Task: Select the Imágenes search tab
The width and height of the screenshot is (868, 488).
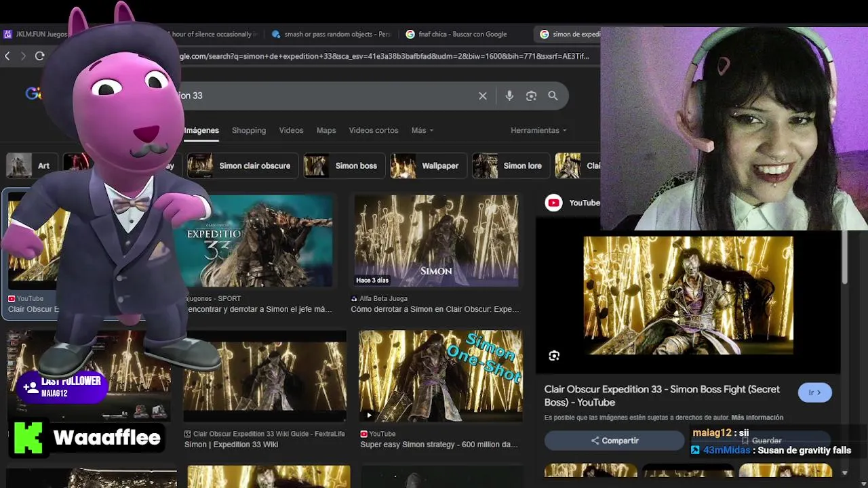Action: click(x=201, y=130)
